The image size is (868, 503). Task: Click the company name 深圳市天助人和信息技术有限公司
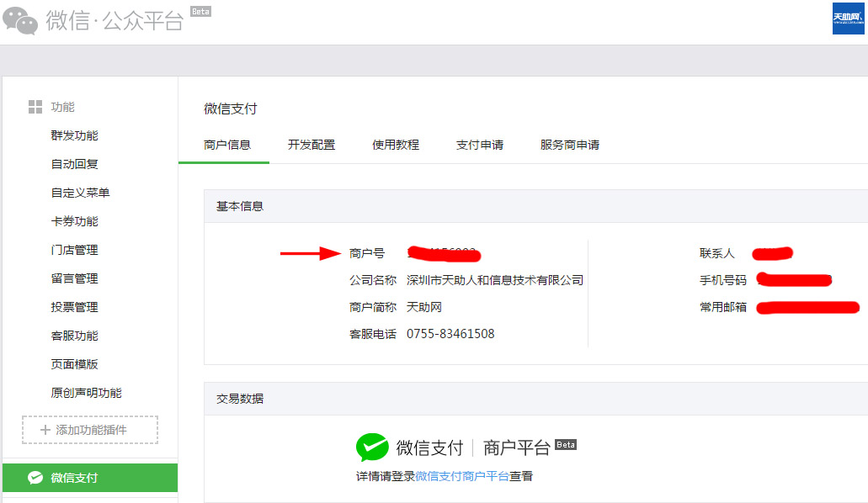tap(495, 280)
